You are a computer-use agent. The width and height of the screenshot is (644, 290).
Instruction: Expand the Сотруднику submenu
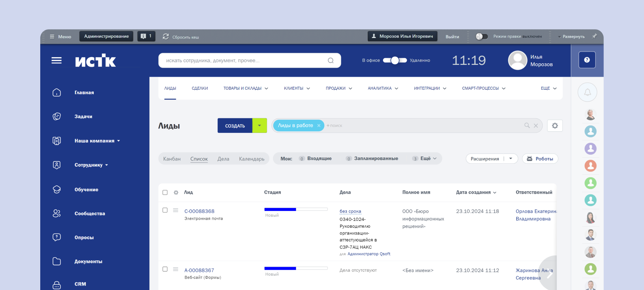pos(106,165)
